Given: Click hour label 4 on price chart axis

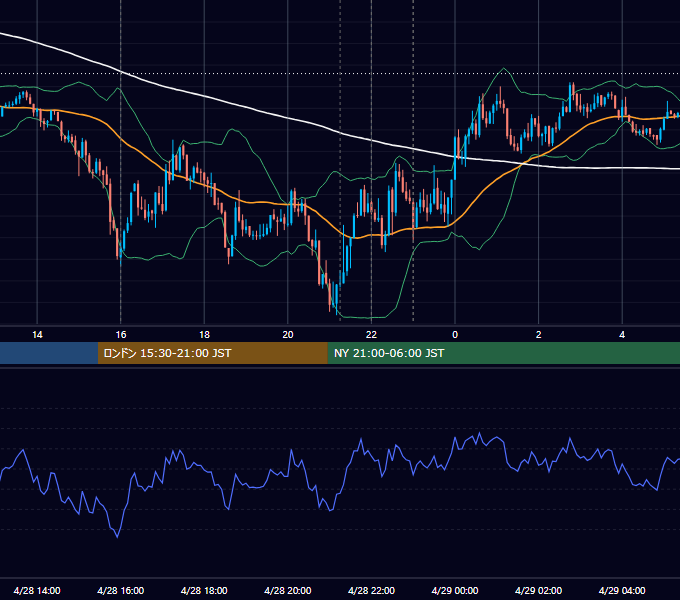Looking at the screenshot, I should 622,334.
